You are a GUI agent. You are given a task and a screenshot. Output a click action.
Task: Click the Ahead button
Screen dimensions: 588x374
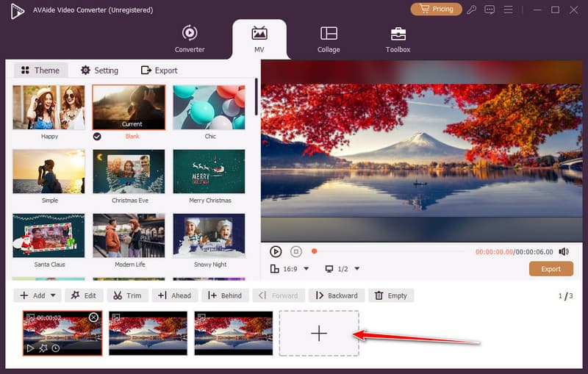click(x=174, y=295)
